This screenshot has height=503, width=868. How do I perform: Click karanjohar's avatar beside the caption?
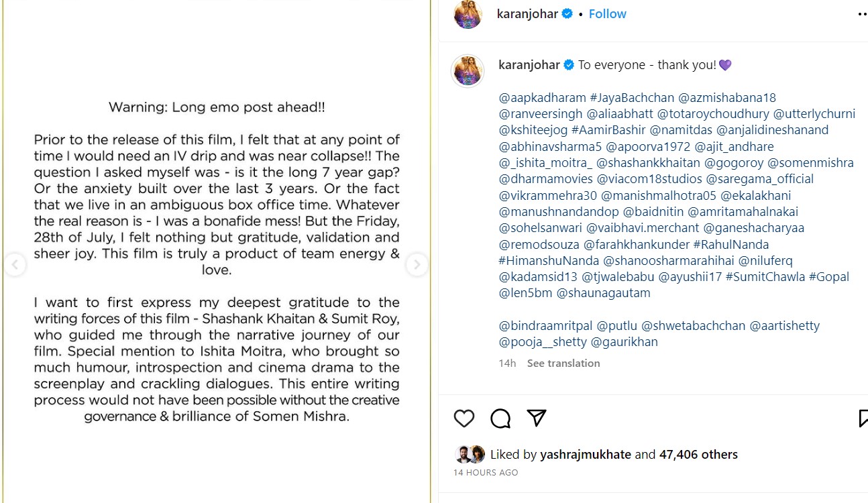(468, 70)
